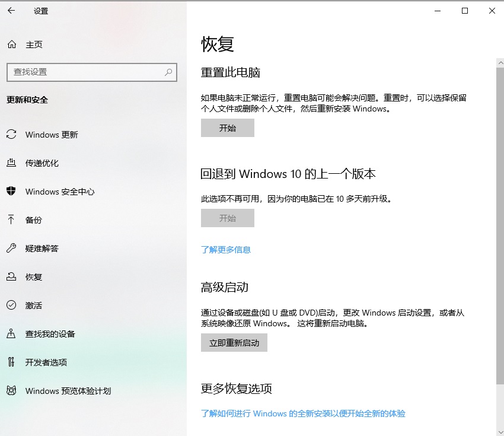Select 传递优化 in sidebar
The height and width of the screenshot is (436, 504).
click(x=42, y=163)
